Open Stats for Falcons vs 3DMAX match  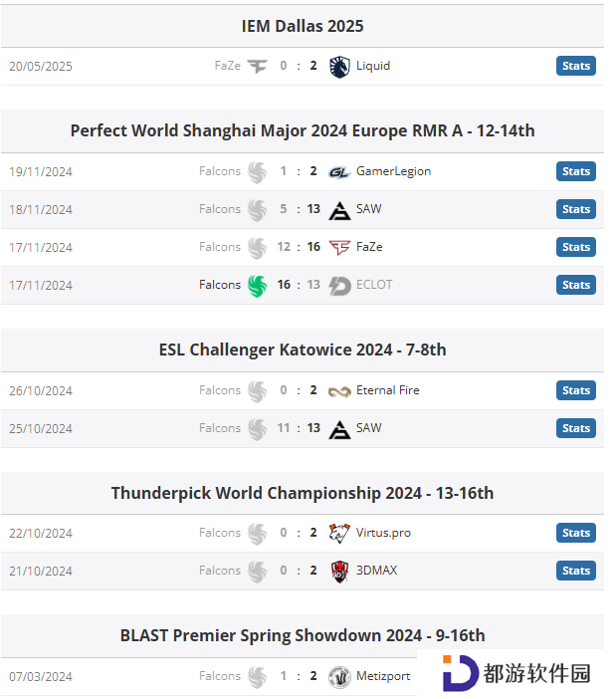pyautogui.click(x=575, y=572)
